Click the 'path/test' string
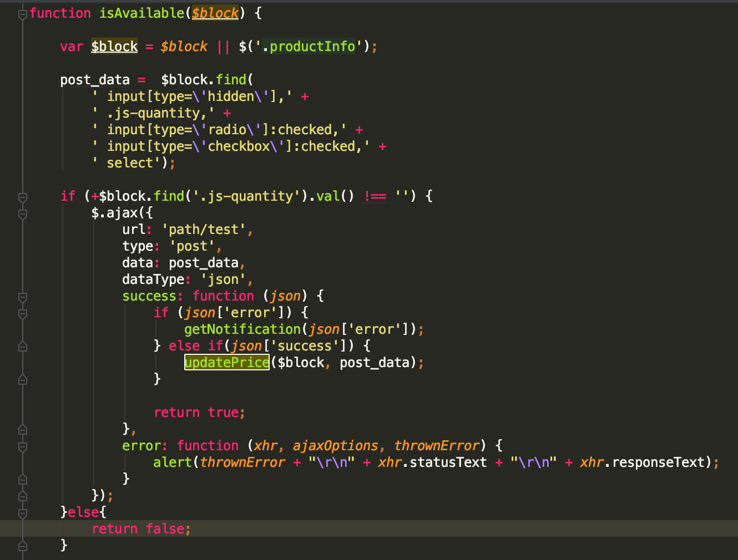 (204, 230)
